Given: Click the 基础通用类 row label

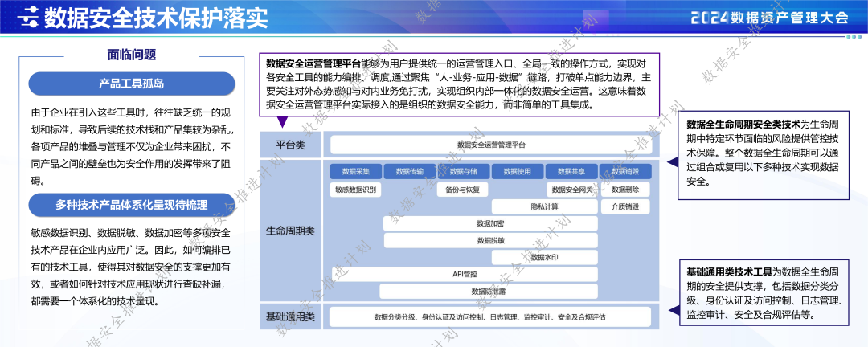Looking at the screenshot, I should tap(291, 316).
